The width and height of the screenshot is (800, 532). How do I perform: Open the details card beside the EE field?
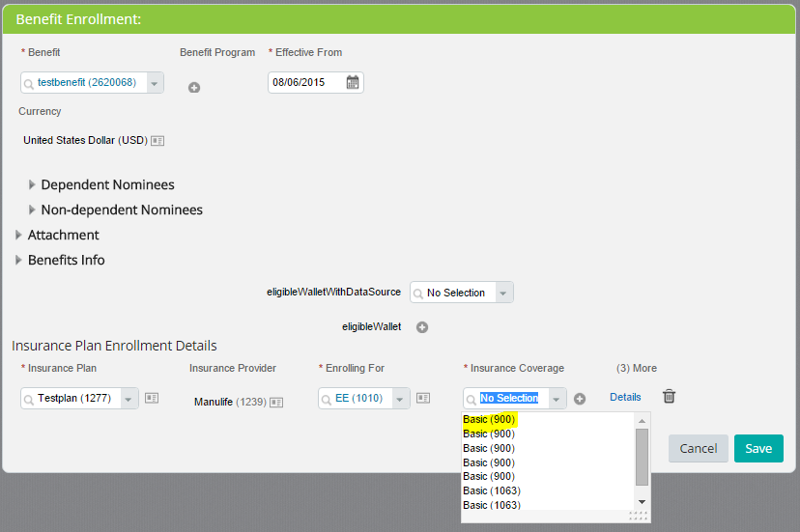(423, 398)
